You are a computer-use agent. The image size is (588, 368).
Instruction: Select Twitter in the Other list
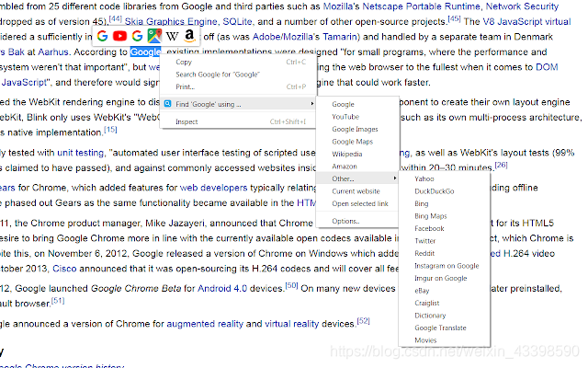pos(445,241)
